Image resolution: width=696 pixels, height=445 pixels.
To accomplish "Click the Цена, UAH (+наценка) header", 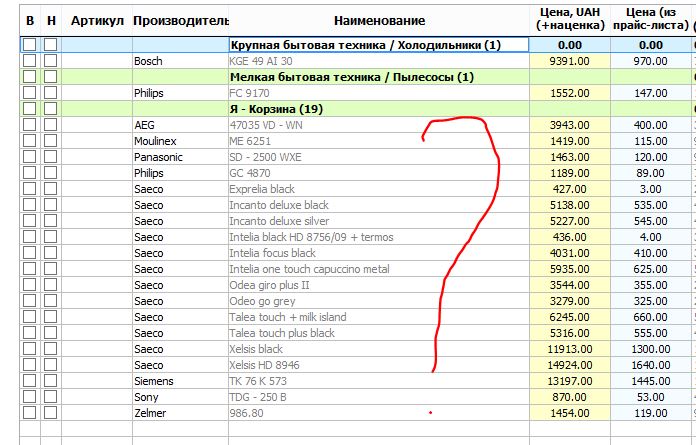I will [570, 19].
